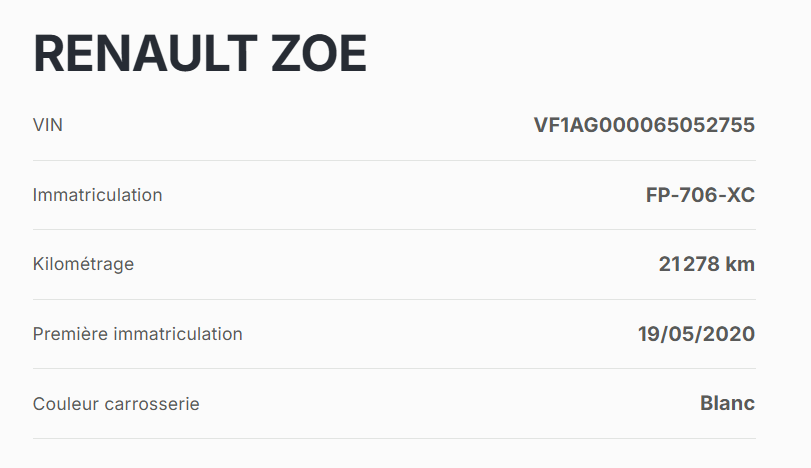The width and height of the screenshot is (811, 468).
Task: Click the km unit after the mileage
Action: [x=741, y=264]
